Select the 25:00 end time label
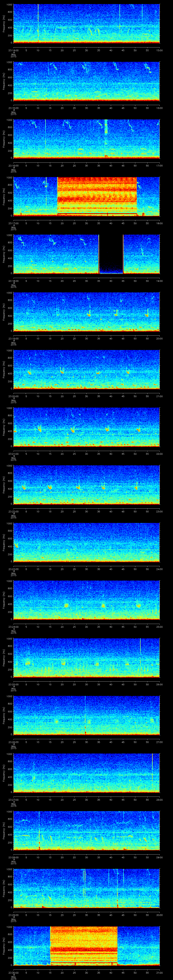The width and height of the screenshot is (173, 980). point(160,627)
